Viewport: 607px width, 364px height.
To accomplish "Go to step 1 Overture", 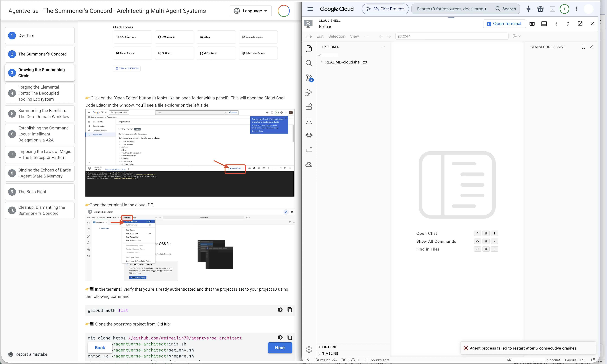I will (x=39, y=35).
